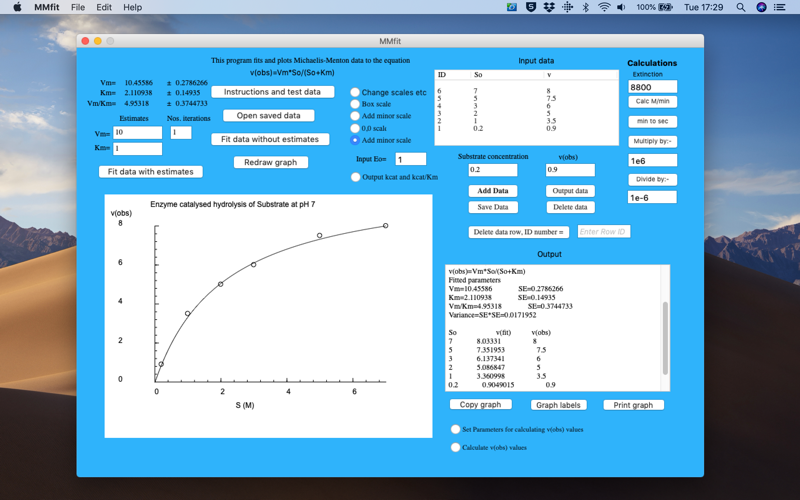Select the checked Add minor scale radio button

point(355,140)
